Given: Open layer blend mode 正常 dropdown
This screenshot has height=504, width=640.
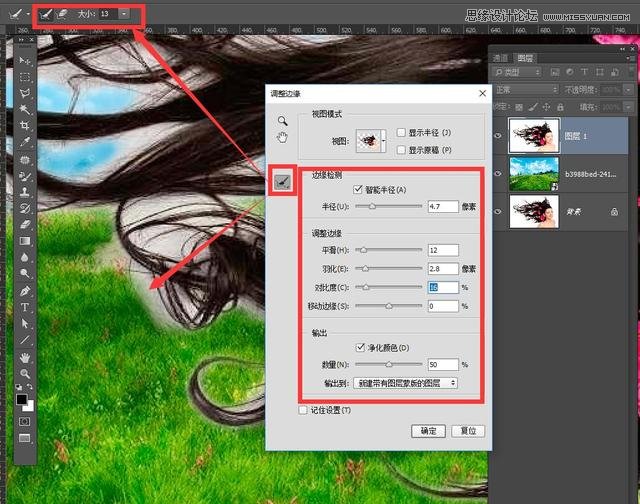Looking at the screenshot, I should click(x=526, y=89).
